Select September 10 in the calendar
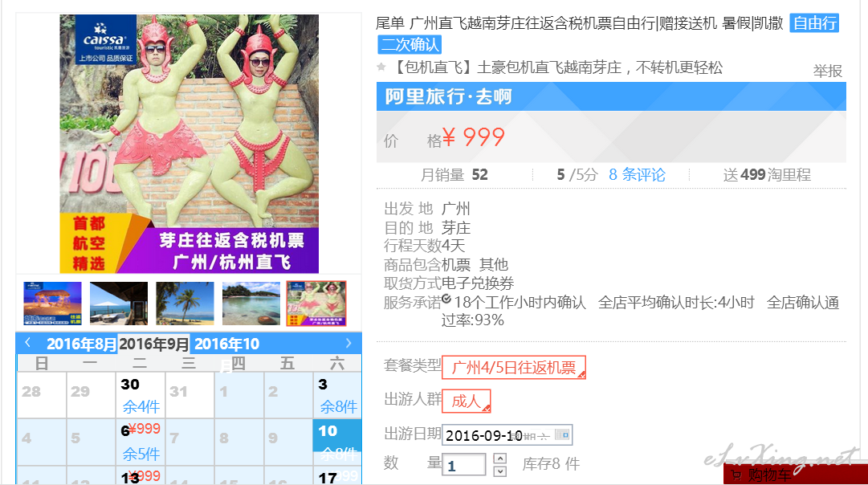Viewport: 868px width, 485px height. tap(338, 442)
